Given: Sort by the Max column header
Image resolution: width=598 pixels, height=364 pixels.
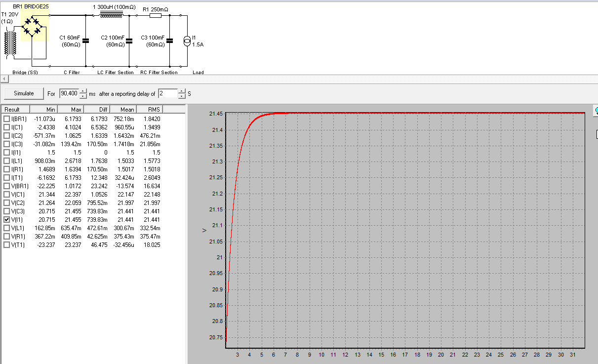Looking at the screenshot, I should click(x=70, y=109).
